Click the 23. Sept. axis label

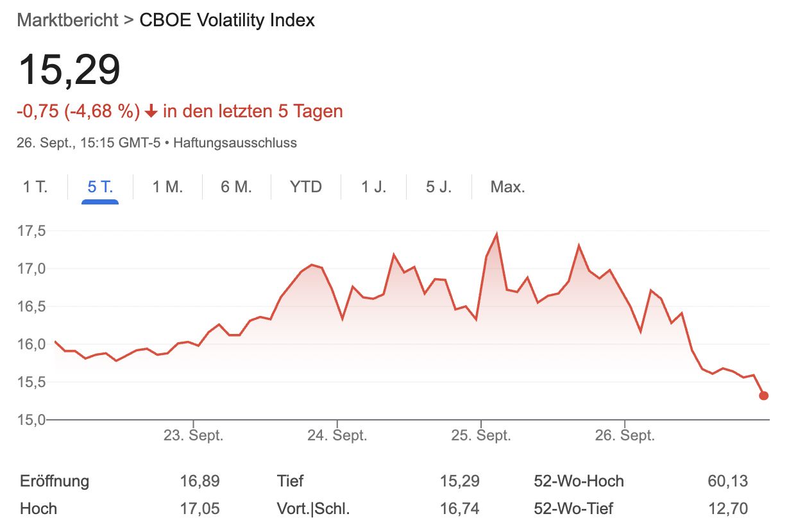click(193, 436)
